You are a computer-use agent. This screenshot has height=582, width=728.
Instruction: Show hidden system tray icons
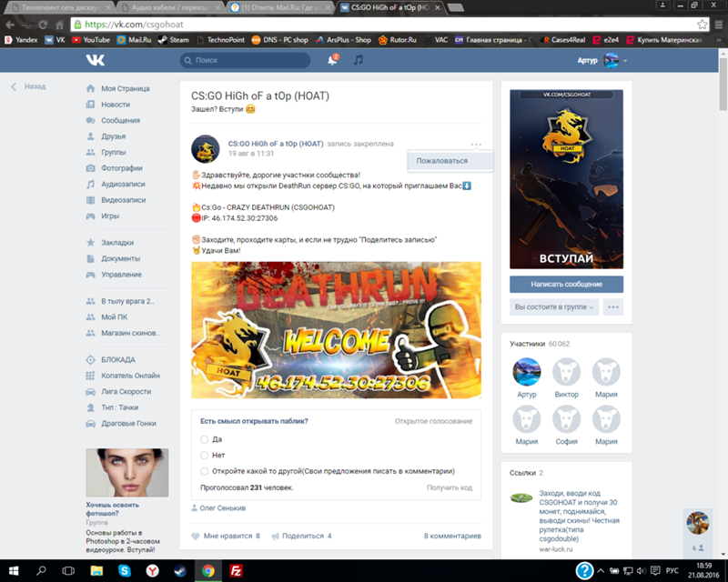601,571
